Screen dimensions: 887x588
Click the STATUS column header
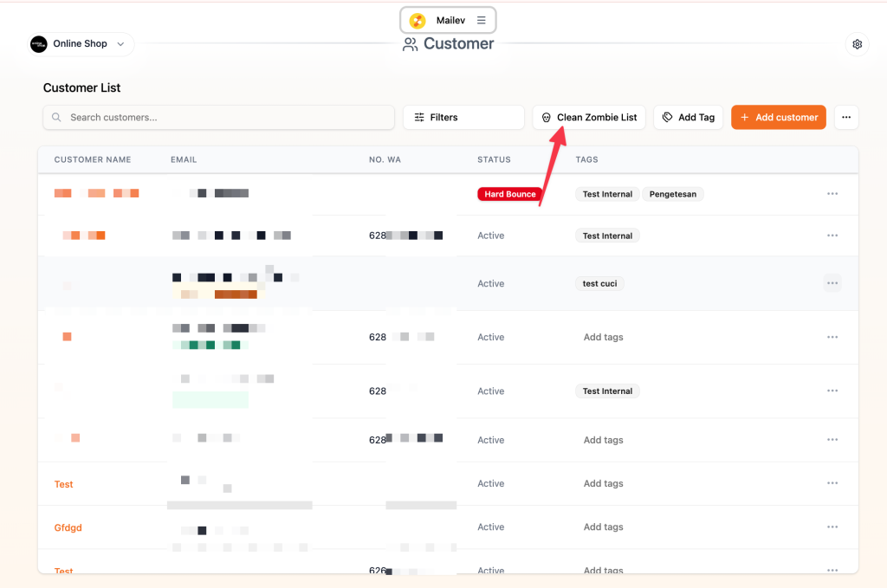[x=494, y=159]
